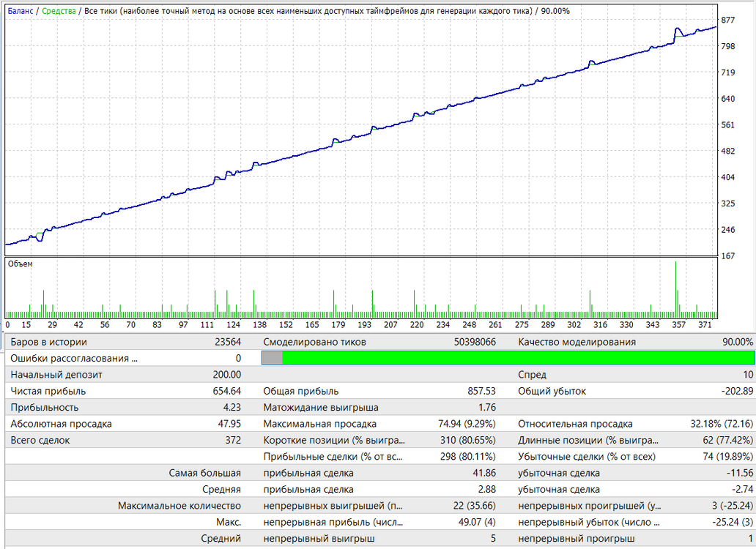Click the average consecutive wins value 5
The width and height of the screenshot is (756, 549).
tap(493, 539)
